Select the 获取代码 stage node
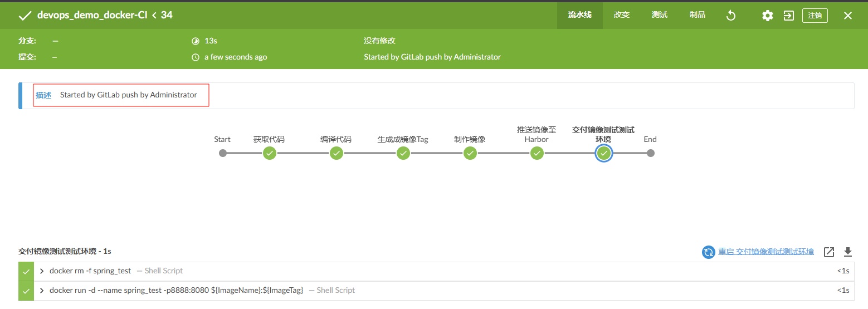 [x=270, y=153]
